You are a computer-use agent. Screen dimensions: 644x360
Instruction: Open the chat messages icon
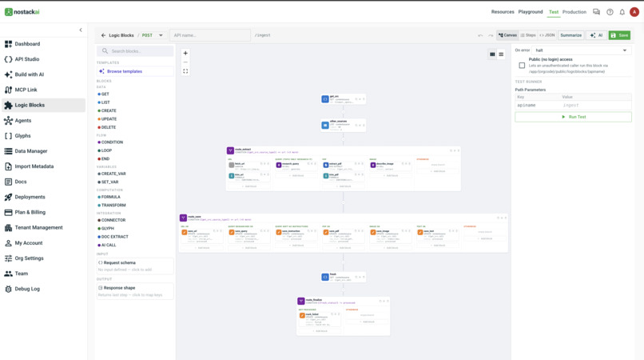tap(596, 12)
